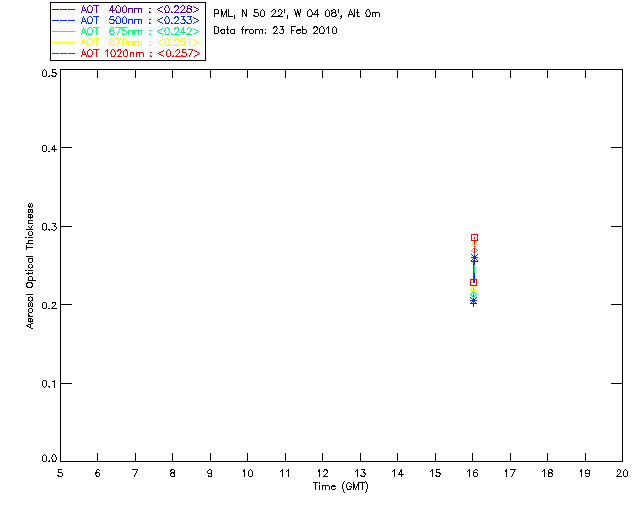This screenshot has width=640, height=512.
Task: Click the x-axis tick label 14
Action: [398, 474]
